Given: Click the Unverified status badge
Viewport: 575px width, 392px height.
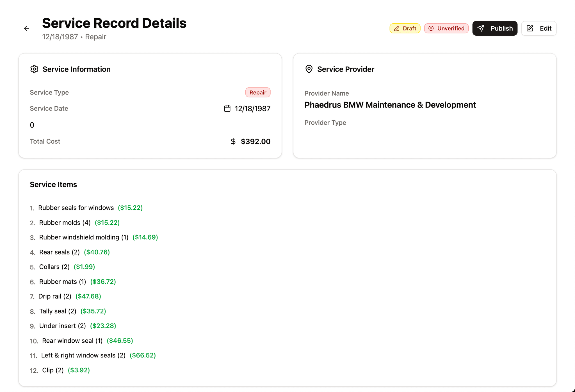Looking at the screenshot, I should (446, 28).
